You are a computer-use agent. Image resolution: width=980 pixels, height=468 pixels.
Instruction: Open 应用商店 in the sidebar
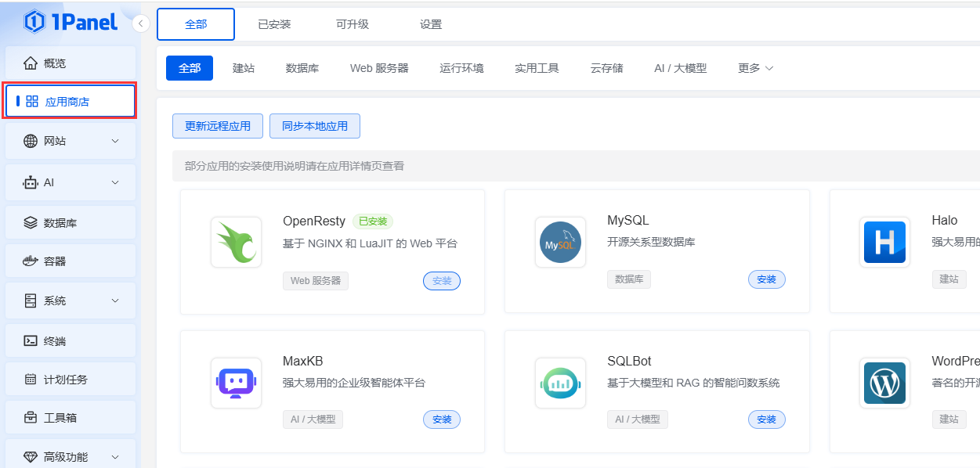(x=71, y=101)
